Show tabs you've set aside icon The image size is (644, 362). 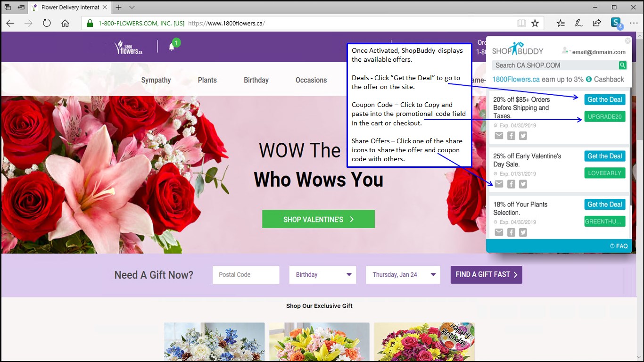click(8, 7)
